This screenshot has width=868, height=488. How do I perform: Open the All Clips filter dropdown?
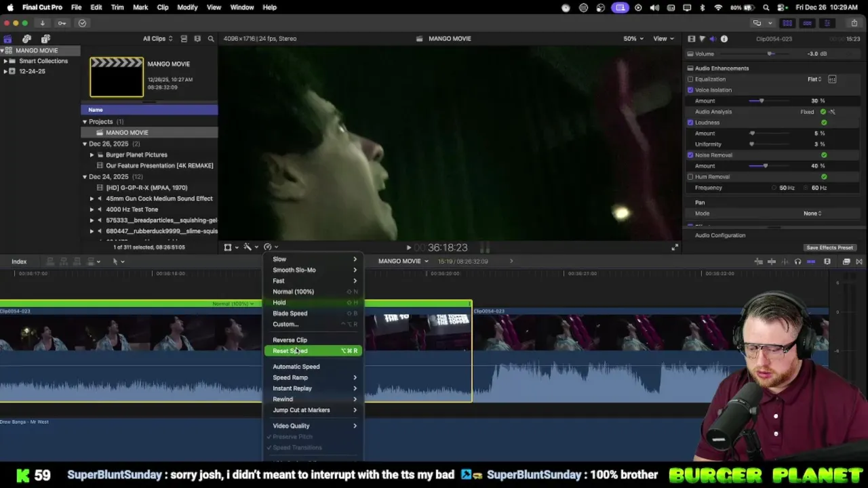[x=157, y=39]
